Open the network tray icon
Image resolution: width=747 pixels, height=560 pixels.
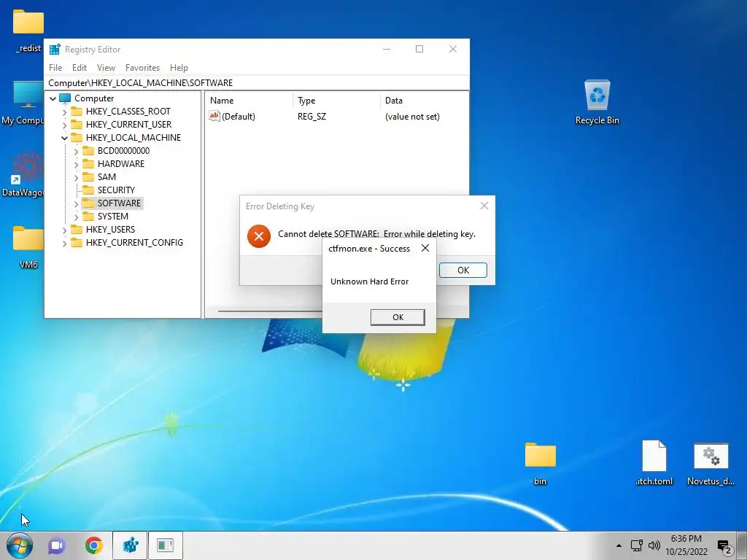click(x=636, y=545)
